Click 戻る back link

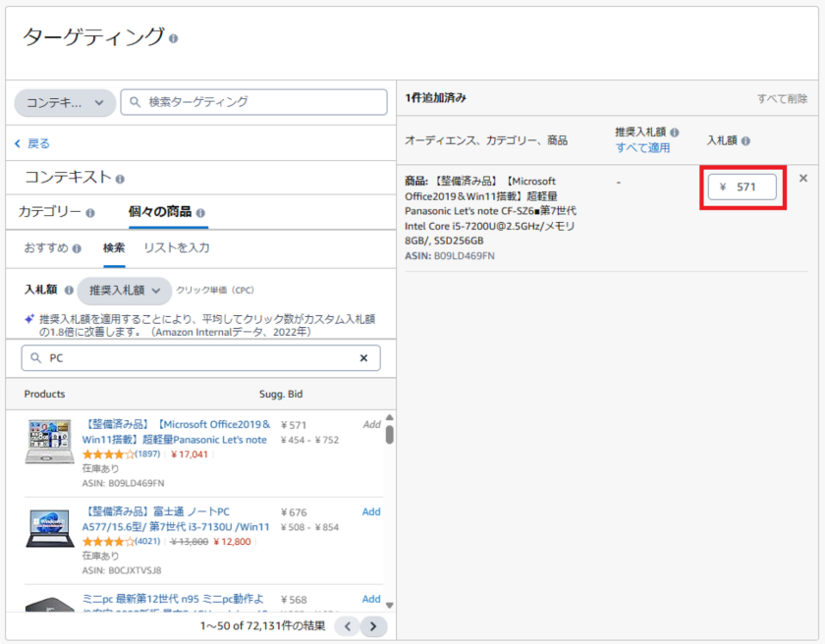[32, 143]
